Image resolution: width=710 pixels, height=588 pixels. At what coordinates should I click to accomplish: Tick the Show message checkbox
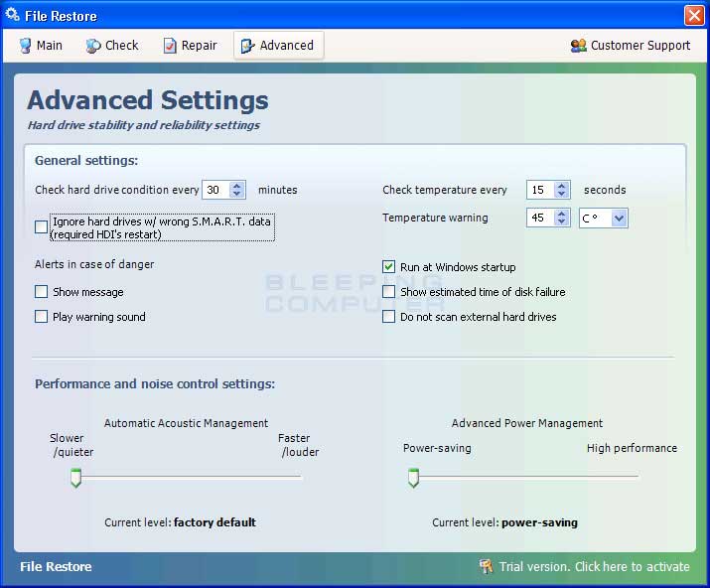coord(41,292)
